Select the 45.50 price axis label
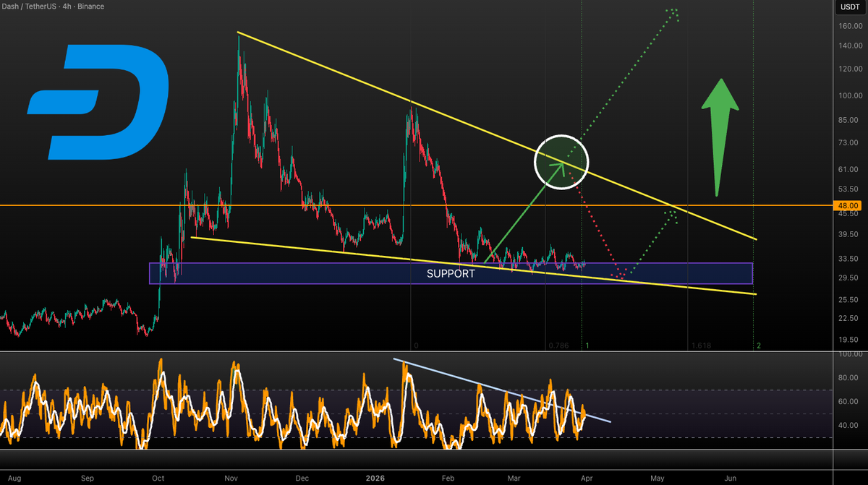 point(849,214)
